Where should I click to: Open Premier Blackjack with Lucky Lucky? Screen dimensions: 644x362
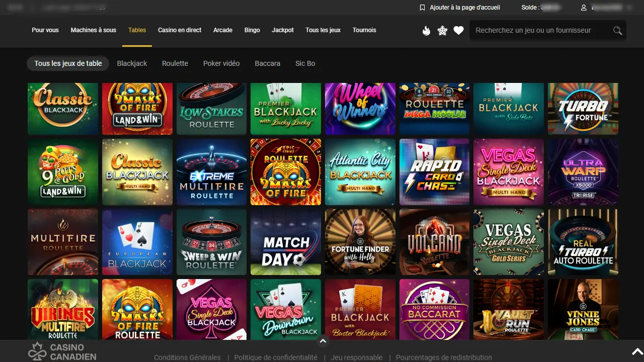point(286,109)
